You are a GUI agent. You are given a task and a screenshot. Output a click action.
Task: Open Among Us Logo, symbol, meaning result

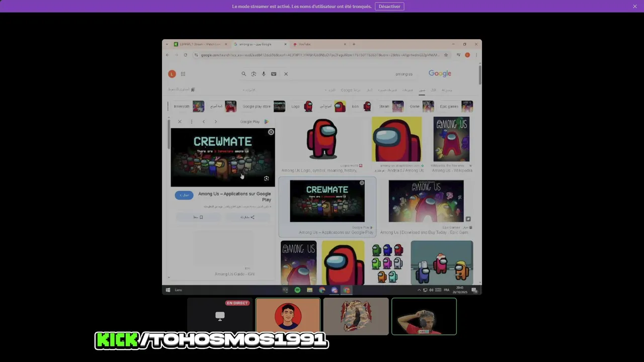pyautogui.click(x=322, y=146)
